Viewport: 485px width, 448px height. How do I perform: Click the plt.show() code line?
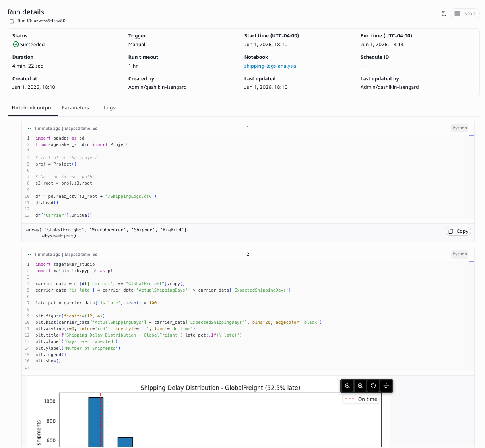click(x=48, y=361)
